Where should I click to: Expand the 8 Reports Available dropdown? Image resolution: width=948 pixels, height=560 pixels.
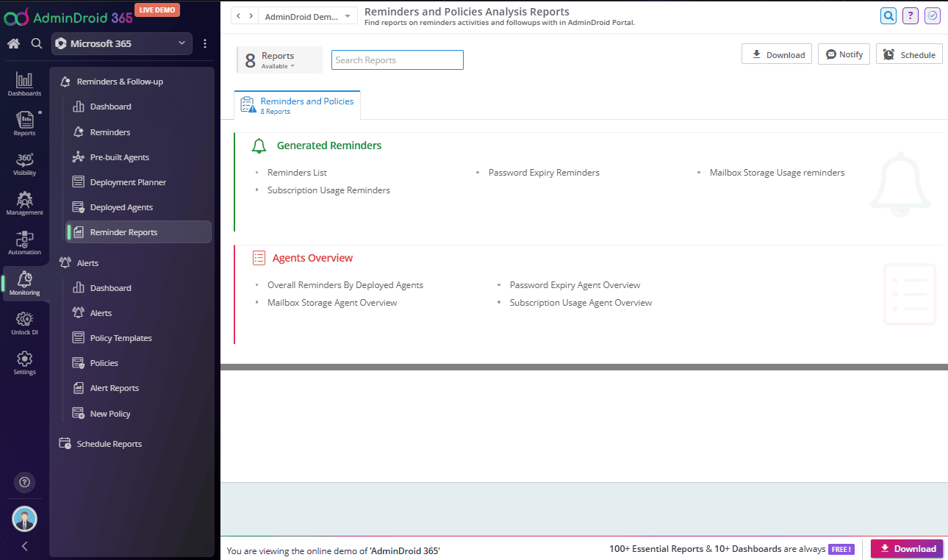pyautogui.click(x=279, y=60)
